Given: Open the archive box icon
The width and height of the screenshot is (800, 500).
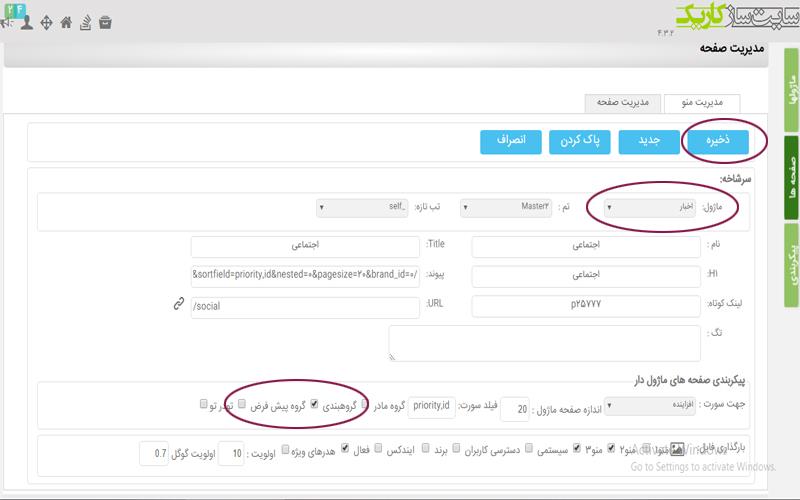Looking at the screenshot, I should point(105,22).
